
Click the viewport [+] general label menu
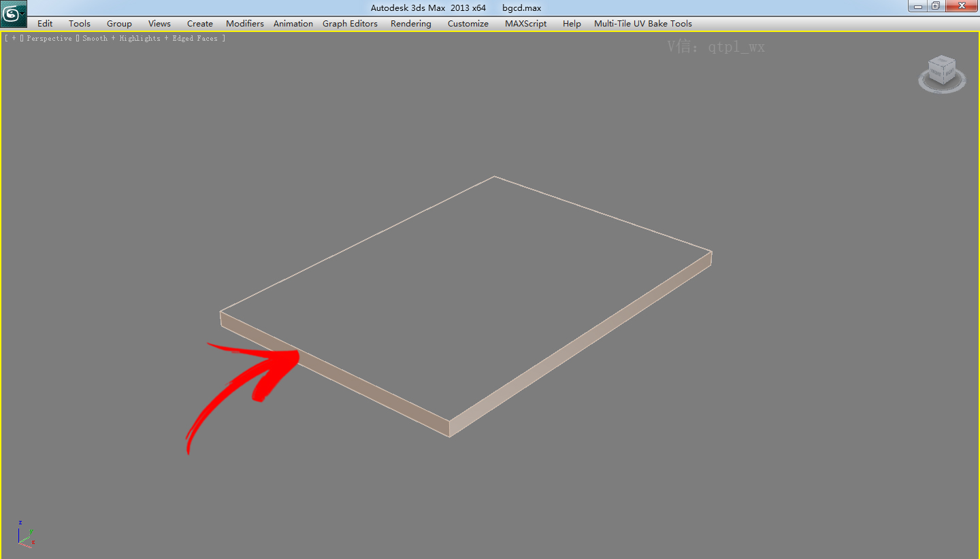pyautogui.click(x=14, y=39)
